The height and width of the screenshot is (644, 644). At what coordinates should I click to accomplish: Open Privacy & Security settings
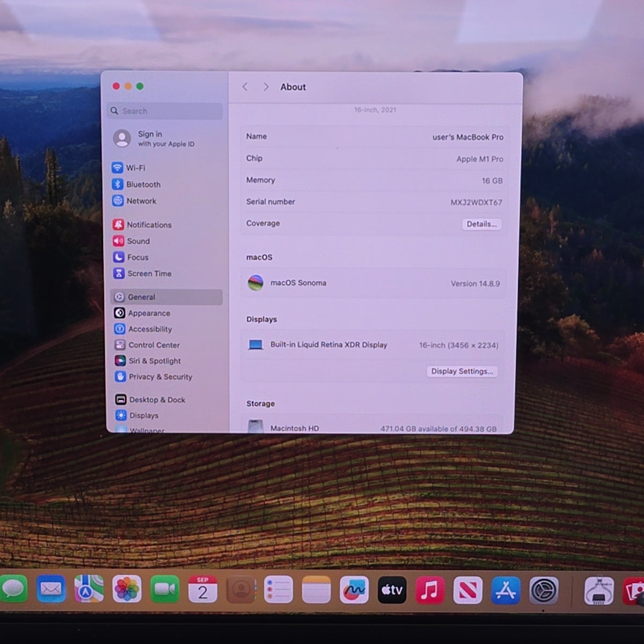click(153, 377)
